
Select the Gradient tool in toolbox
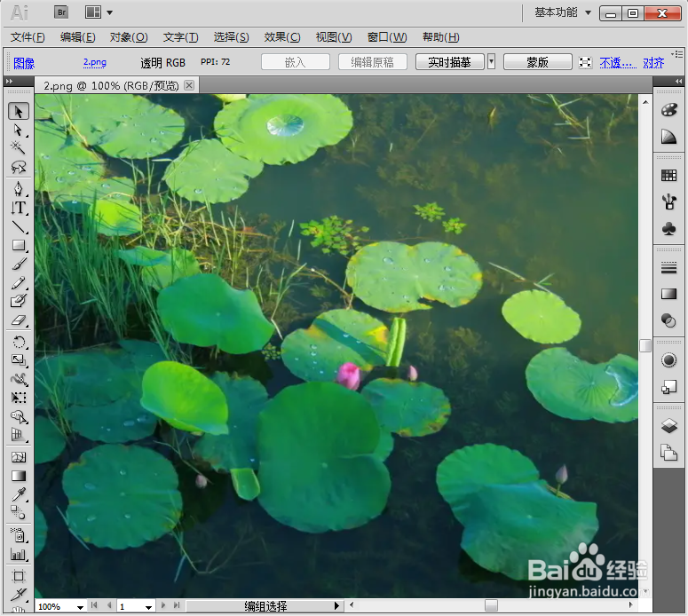pos(18,476)
